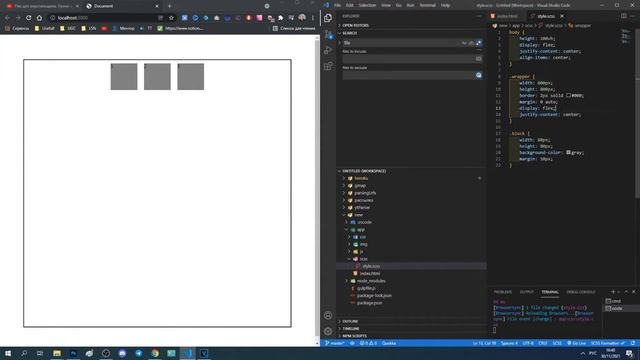Click gray color swatch in background-color
This screenshot has width=640, height=360.
568,152
